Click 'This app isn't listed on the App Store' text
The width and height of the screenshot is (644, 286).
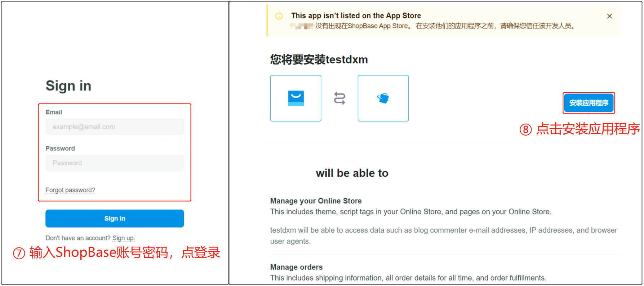click(x=356, y=16)
